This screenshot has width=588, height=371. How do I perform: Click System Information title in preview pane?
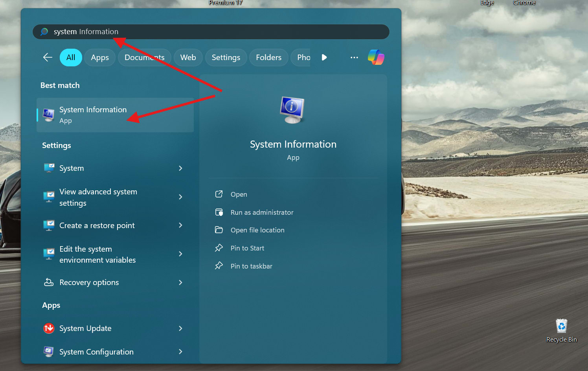click(293, 144)
